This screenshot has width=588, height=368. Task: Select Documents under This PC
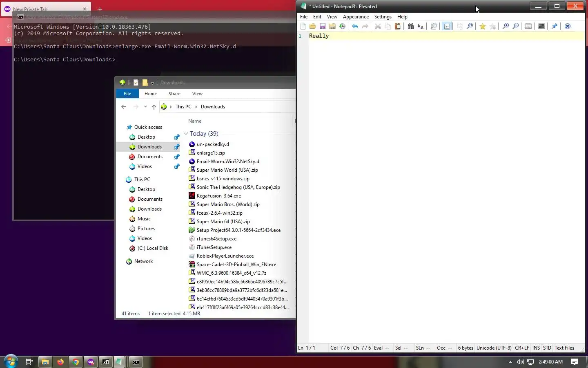click(x=150, y=199)
